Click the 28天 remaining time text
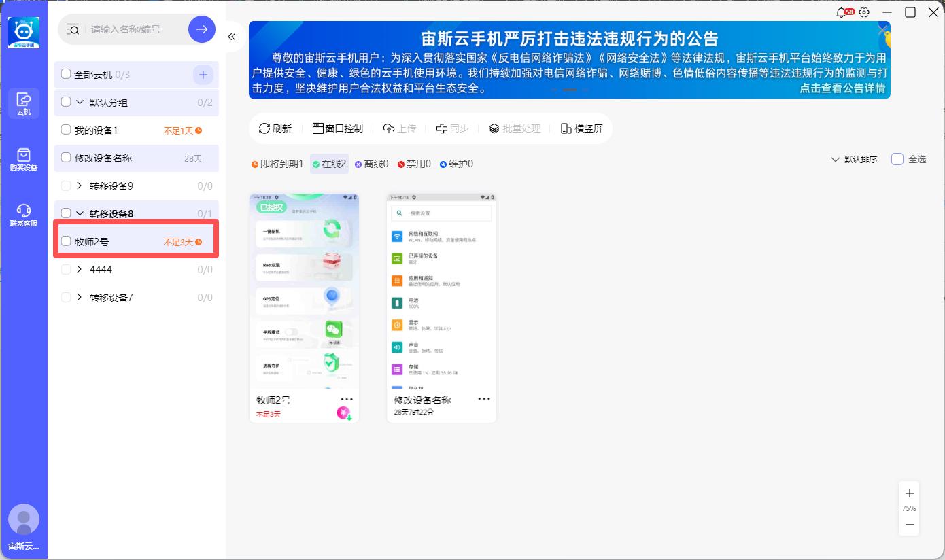 point(193,158)
